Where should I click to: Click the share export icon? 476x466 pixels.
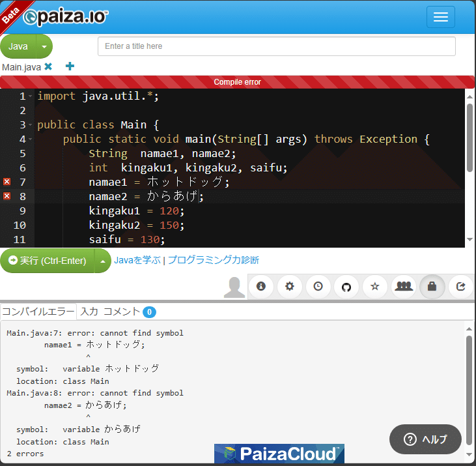(x=460, y=286)
